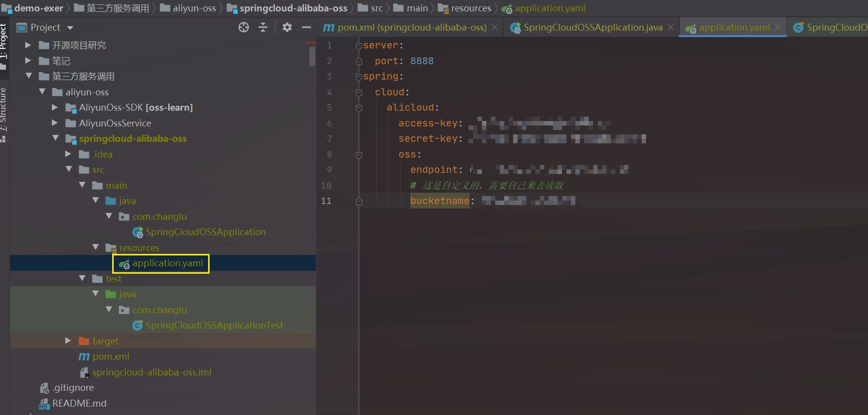Switch to pom.xml (springcloud-alibaba-oss) tab
The image size is (868, 415).
[x=412, y=28]
